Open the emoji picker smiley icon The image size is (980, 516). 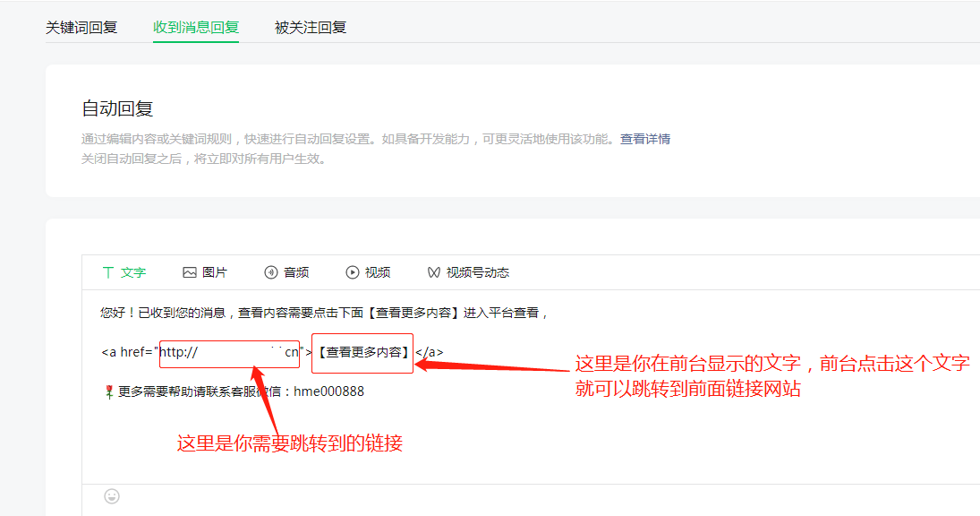tap(112, 496)
